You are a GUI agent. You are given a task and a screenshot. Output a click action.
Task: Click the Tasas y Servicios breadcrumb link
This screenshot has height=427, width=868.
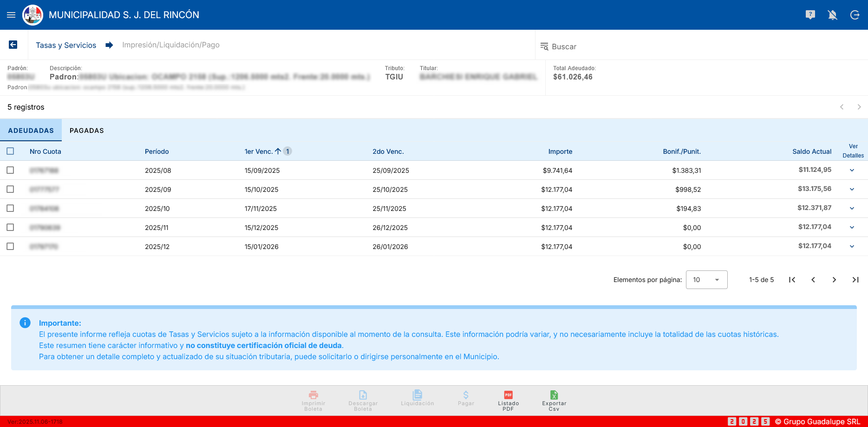click(66, 45)
